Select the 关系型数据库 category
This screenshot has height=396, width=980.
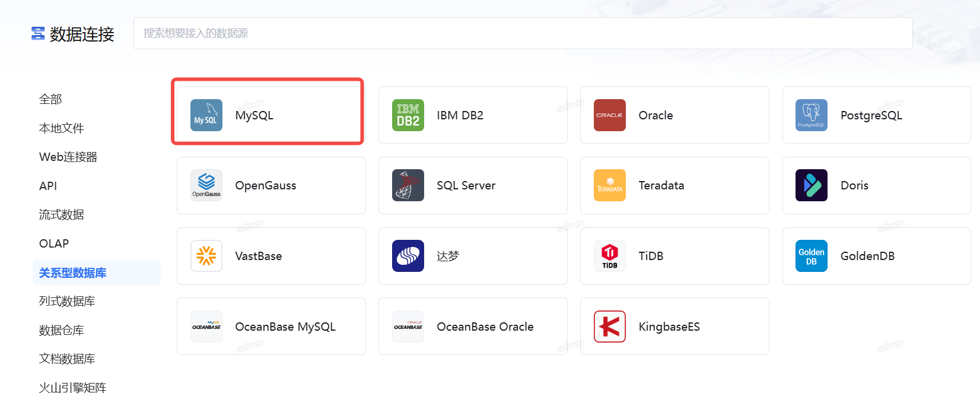[x=97, y=273]
